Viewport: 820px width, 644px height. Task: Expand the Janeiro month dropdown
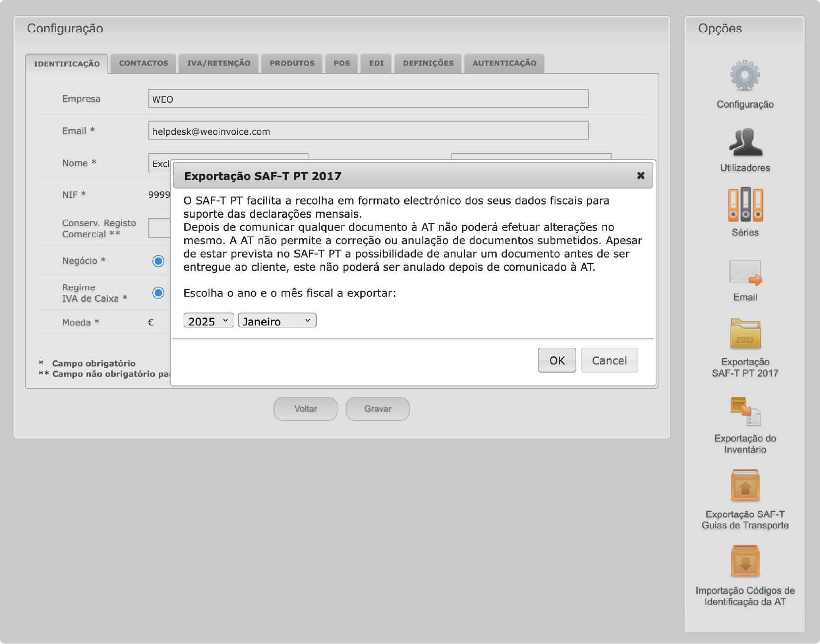[x=277, y=321]
